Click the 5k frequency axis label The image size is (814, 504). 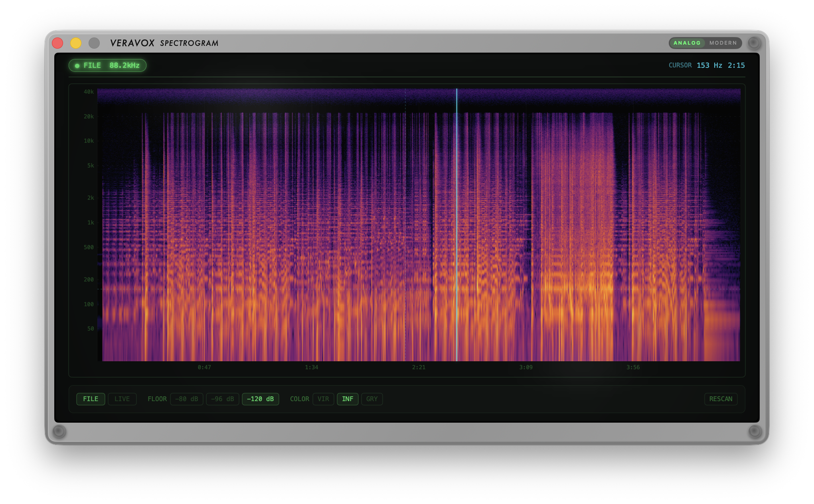point(91,165)
